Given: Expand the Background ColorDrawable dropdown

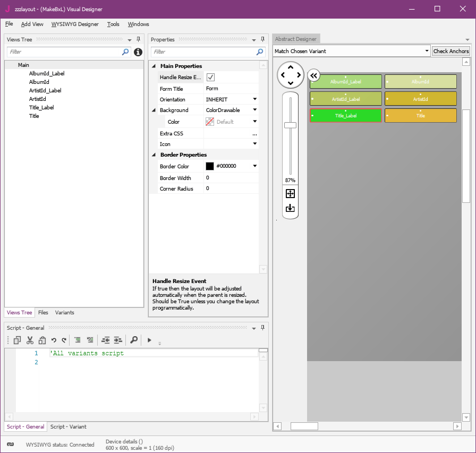Looking at the screenshot, I should tap(254, 110).
